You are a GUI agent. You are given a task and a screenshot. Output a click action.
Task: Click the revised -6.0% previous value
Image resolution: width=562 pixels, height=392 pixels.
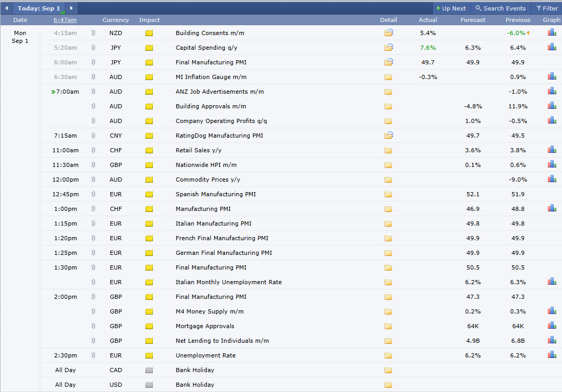[x=516, y=33]
